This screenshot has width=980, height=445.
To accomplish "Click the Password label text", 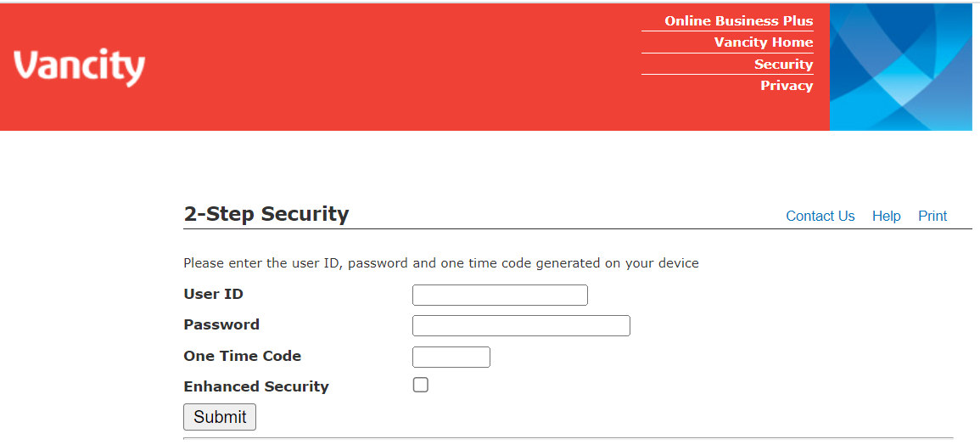I will click(221, 324).
